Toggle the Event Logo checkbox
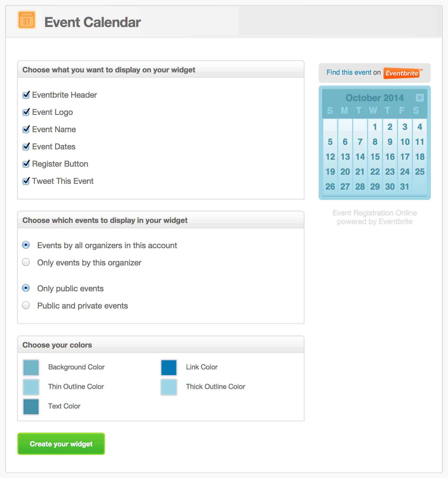The width and height of the screenshot is (448, 478). tap(26, 112)
